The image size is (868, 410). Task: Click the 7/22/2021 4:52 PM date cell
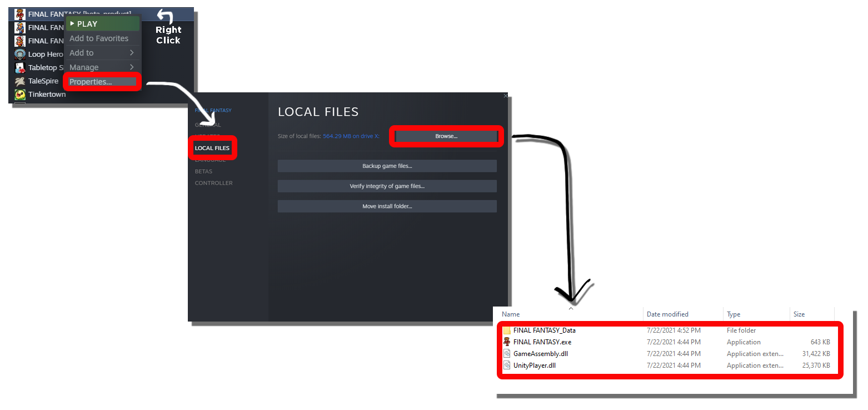(674, 330)
